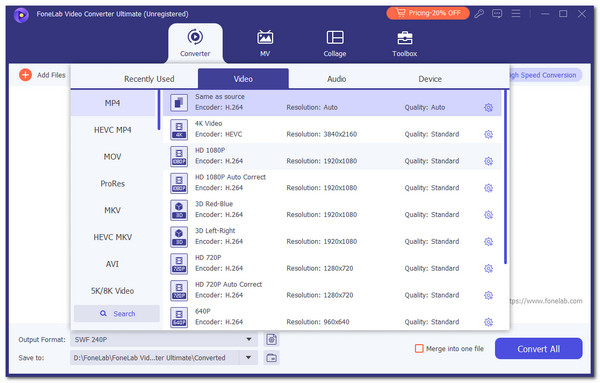Switch to the Collage tab

[335, 43]
